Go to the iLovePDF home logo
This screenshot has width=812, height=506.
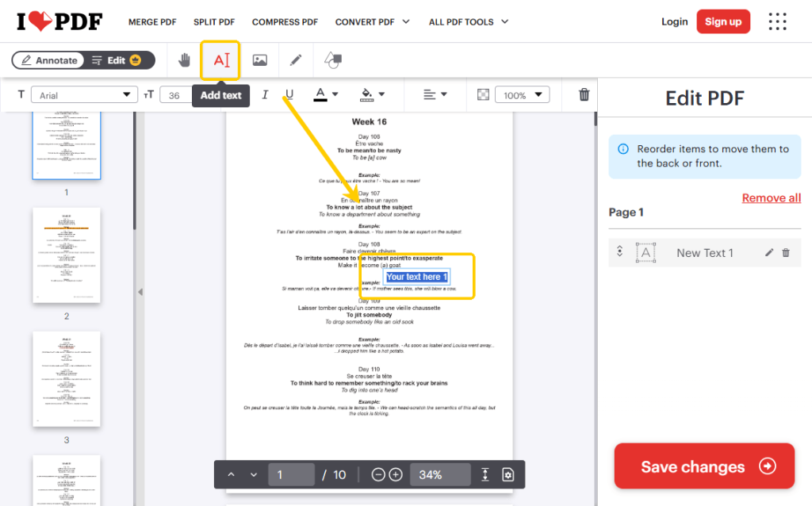tap(59, 21)
